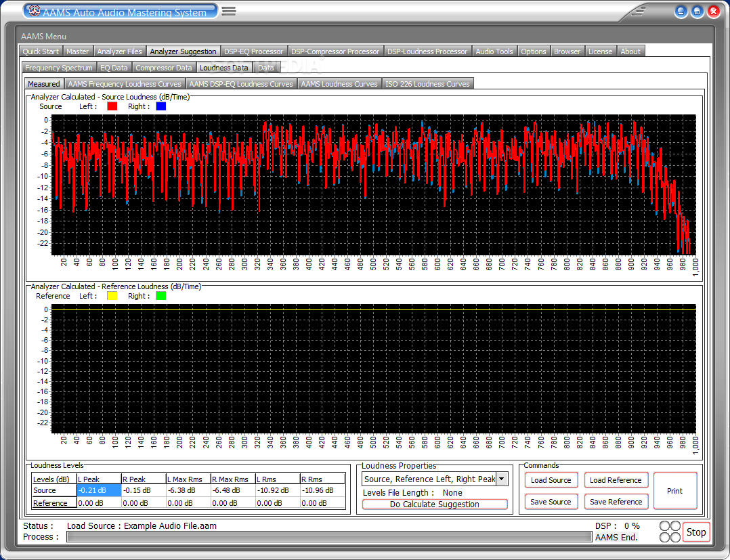Open the hamburger menu beside the title
Viewport: 730px width, 560px height.
229,11
